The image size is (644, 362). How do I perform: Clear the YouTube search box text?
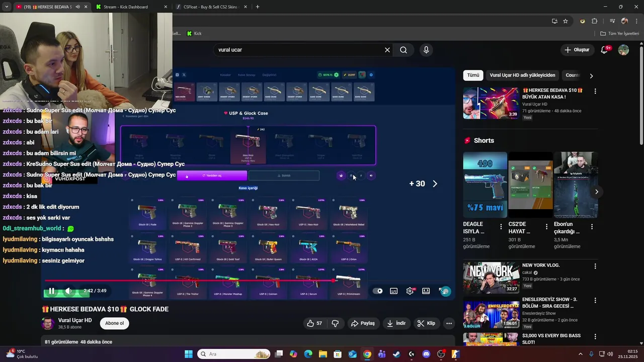click(x=387, y=50)
